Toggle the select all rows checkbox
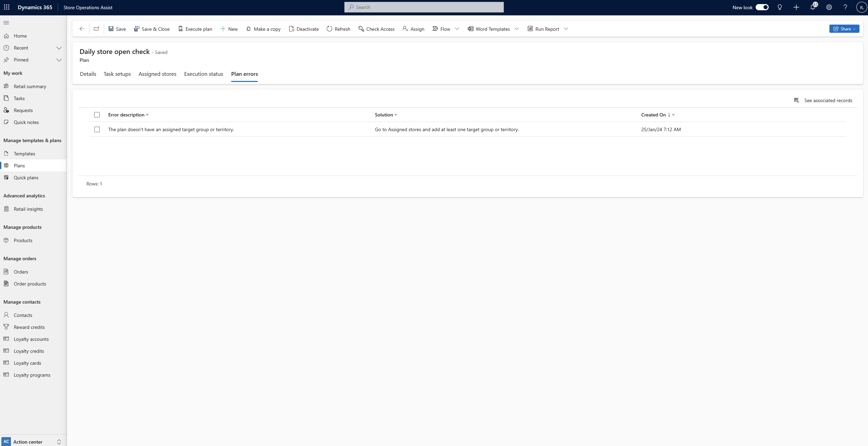The width and height of the screenshot is (868, 446). coord(97,114)
